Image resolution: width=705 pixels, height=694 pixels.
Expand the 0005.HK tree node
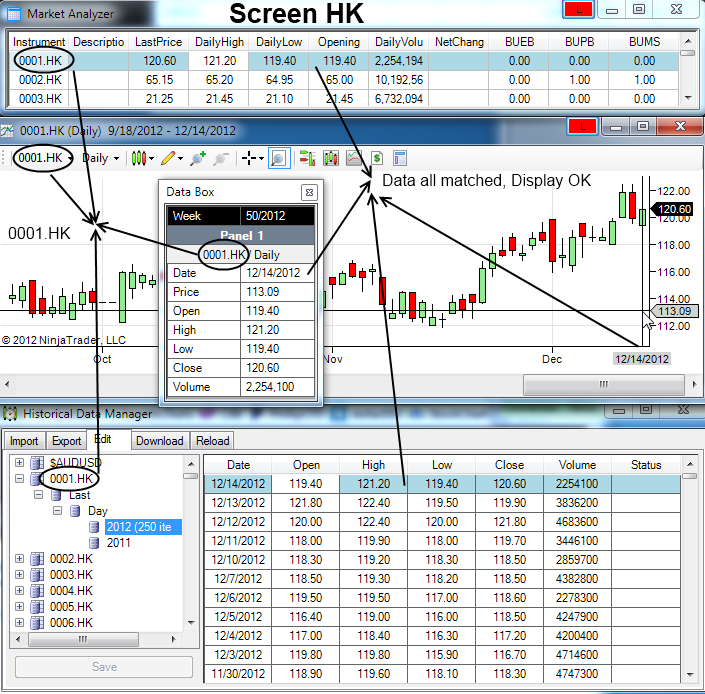tap(19, 607)
